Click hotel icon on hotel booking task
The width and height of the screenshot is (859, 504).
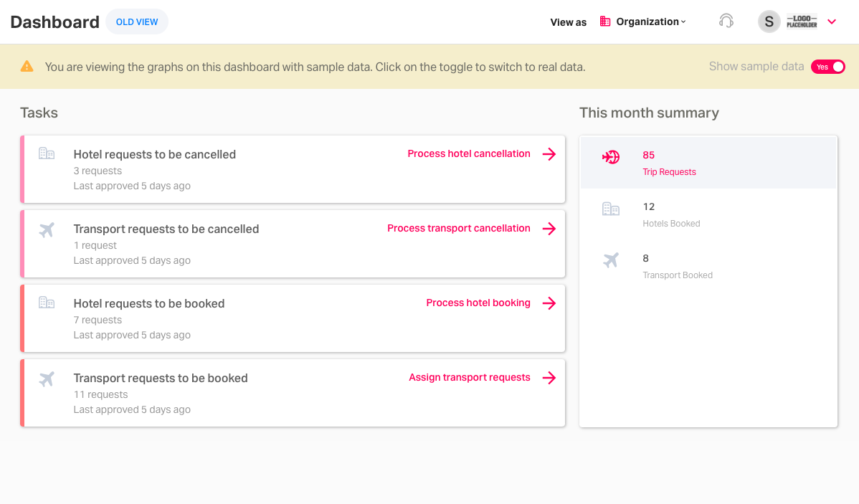47,303
